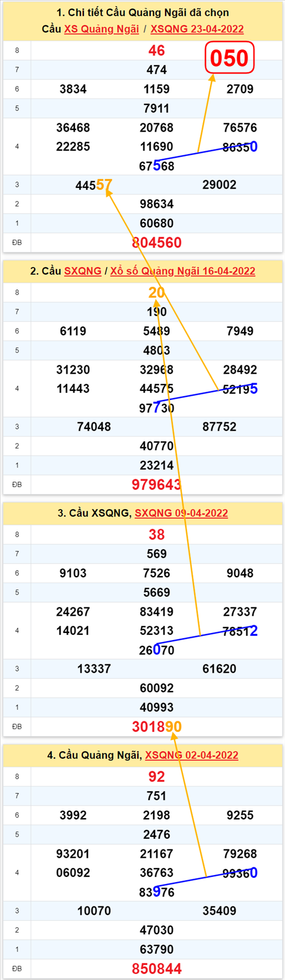Click the number 61620
Image resolution: width=285 pixels, height=980 pixels.
click(x=220, y=669)
